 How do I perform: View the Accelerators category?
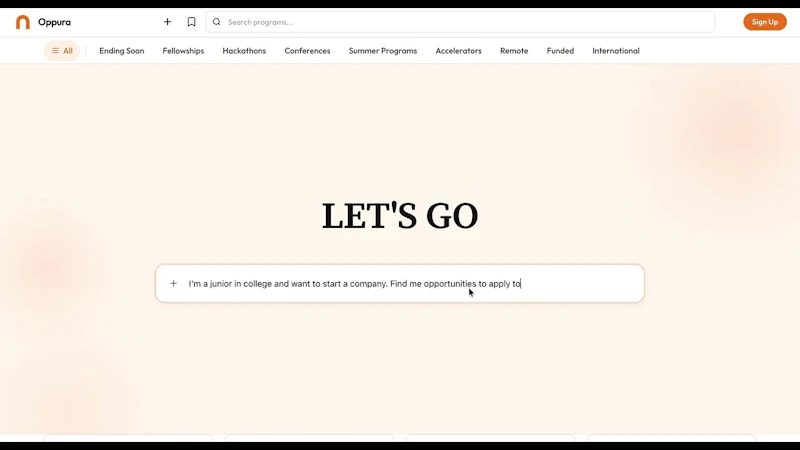click(x=458, y=51)
